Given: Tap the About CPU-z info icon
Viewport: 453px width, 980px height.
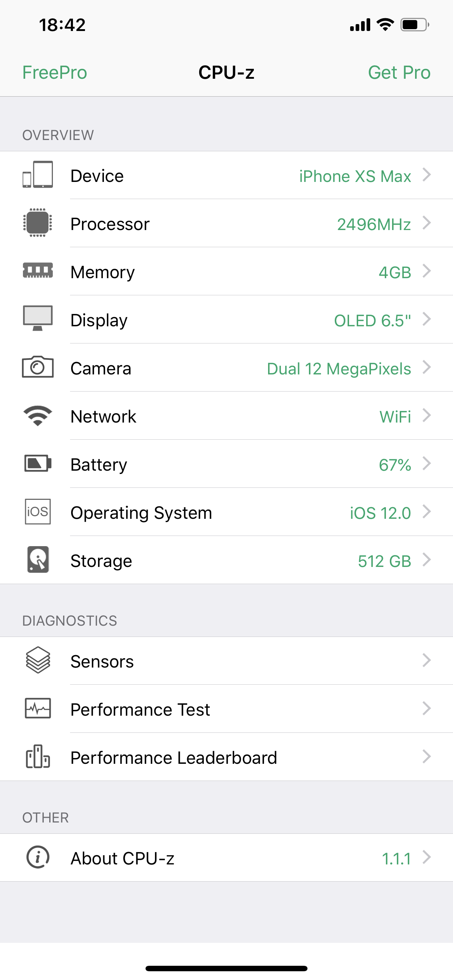Looking at the screenshot, I should 37,857.
